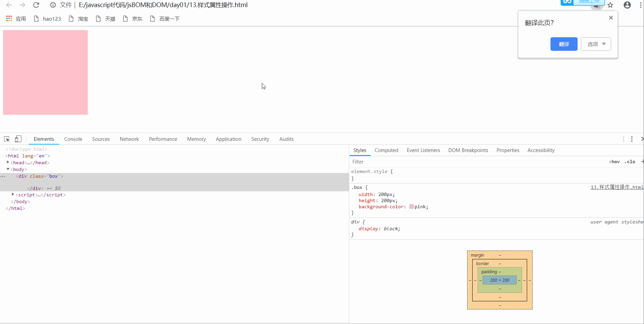Viewport: 644px width, 324px height.
Task: Open the 京东 bookmark
Action: pos(133,19)
